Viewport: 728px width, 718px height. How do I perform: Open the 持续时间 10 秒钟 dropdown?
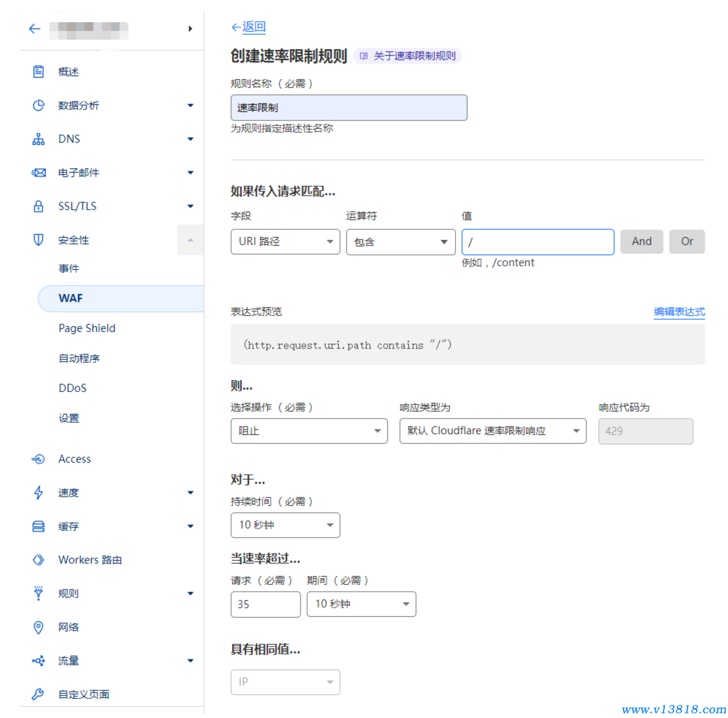pos(285,525)
